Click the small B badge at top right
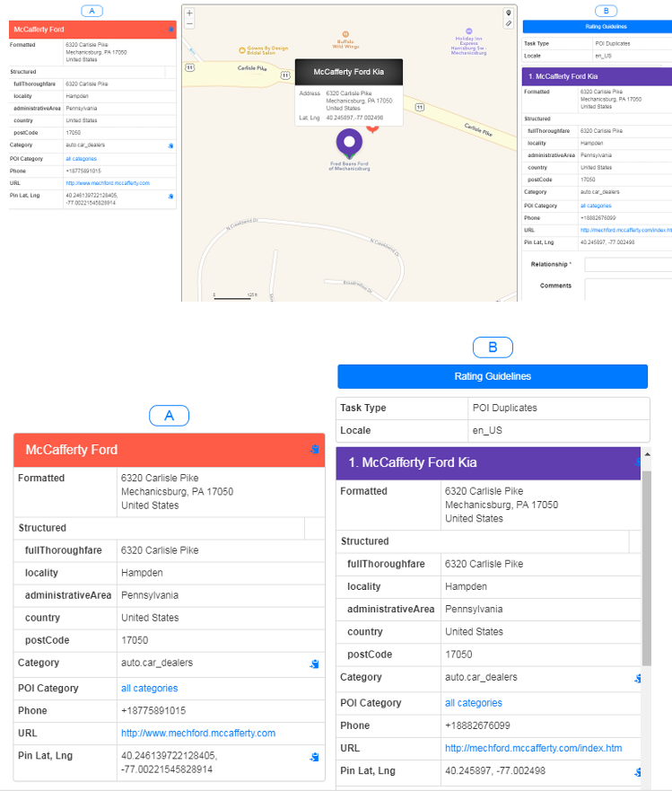Screen dimensions: 672x791 (606, 11)
